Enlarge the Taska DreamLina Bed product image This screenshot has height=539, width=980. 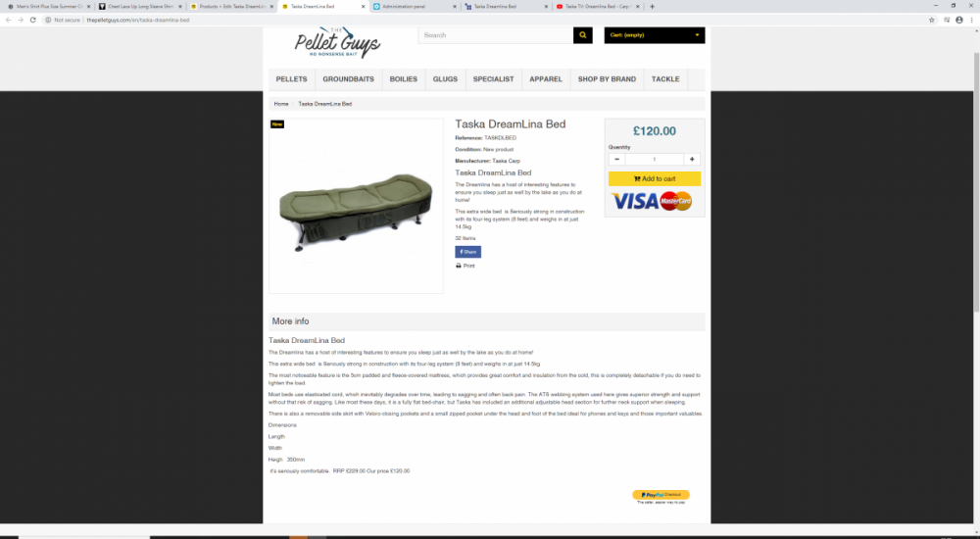coord(357,206)
